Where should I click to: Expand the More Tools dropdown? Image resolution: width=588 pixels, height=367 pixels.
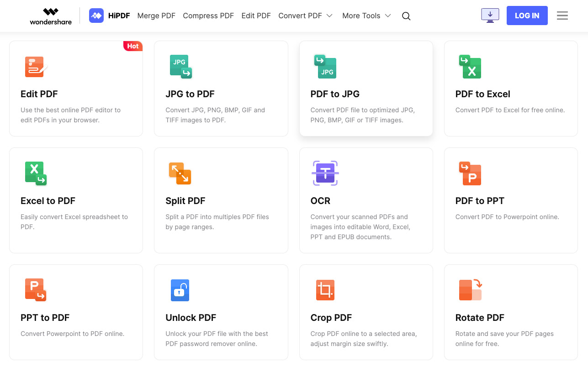pos(367,16)
